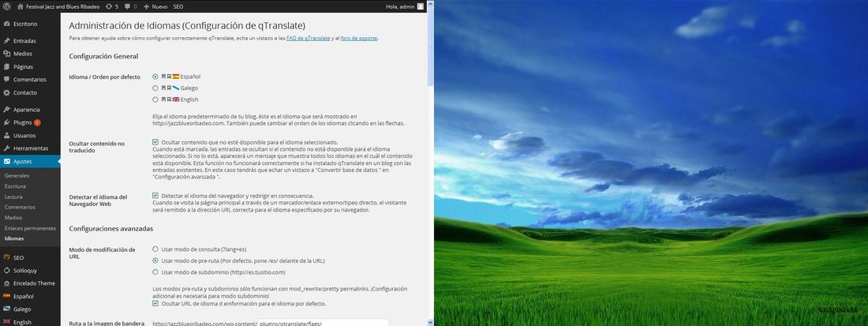The width and height of the screenshot is (868, 326).
Task: Open the comments bubble in the admin bar
Action: [127, 7]
